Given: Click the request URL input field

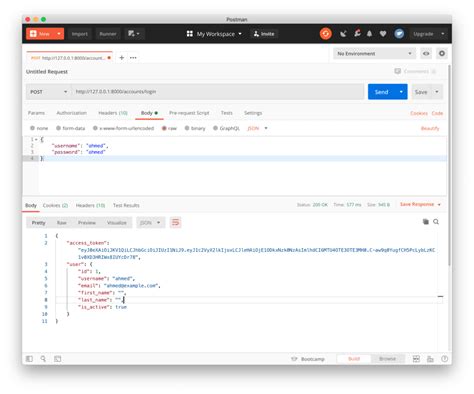Looking at the screenshot, I should [218, 92].
